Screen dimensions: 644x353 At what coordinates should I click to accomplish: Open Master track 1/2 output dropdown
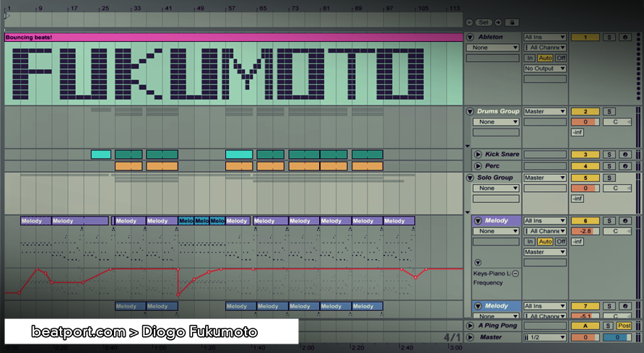click(x=545, y=337)
